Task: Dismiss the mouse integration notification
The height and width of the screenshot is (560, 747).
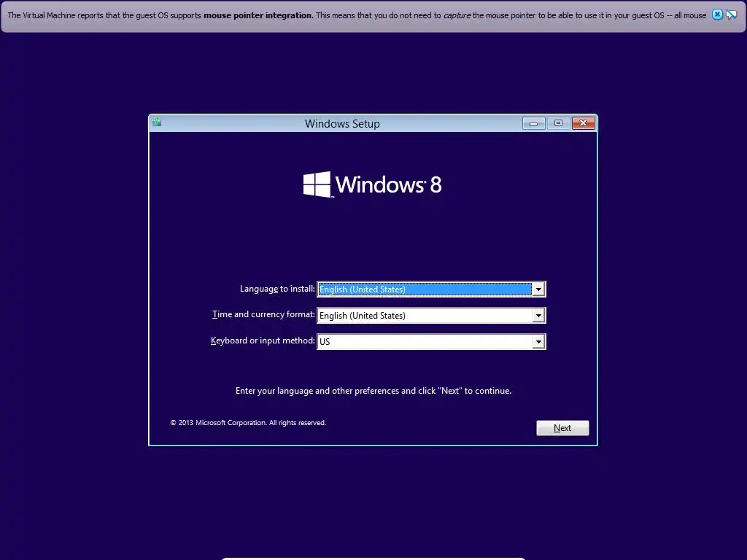Action: [x=717, y=15]
